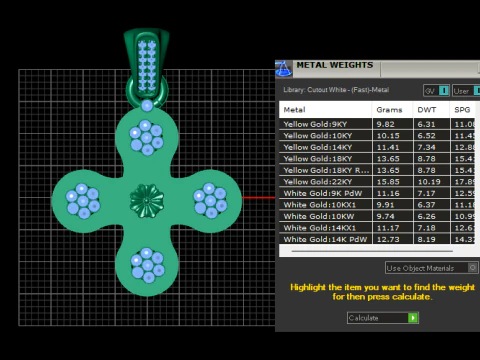
Task: Click the 6.26 DWT value
Action: point(426,216)
